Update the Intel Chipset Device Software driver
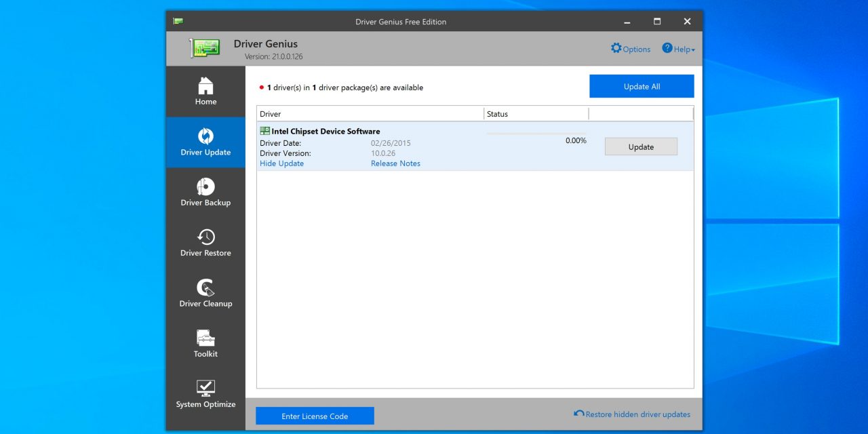This screenshot has height=434, width=868. coord(641,146)
